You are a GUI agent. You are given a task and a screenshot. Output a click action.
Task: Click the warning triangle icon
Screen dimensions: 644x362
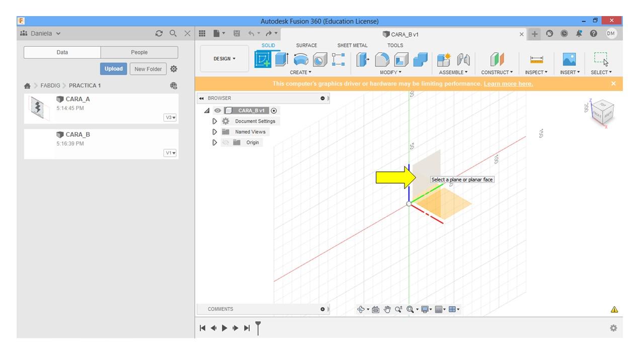click(614, 310)
